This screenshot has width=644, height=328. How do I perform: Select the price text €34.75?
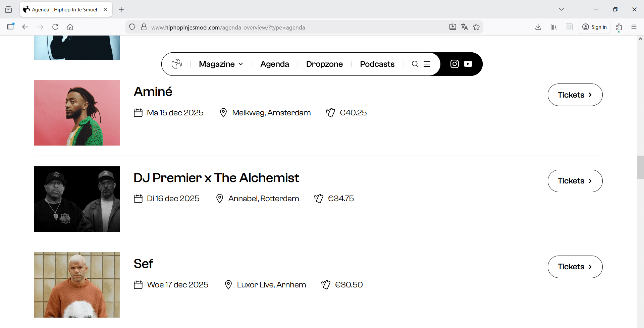click(x=341, y=199)
